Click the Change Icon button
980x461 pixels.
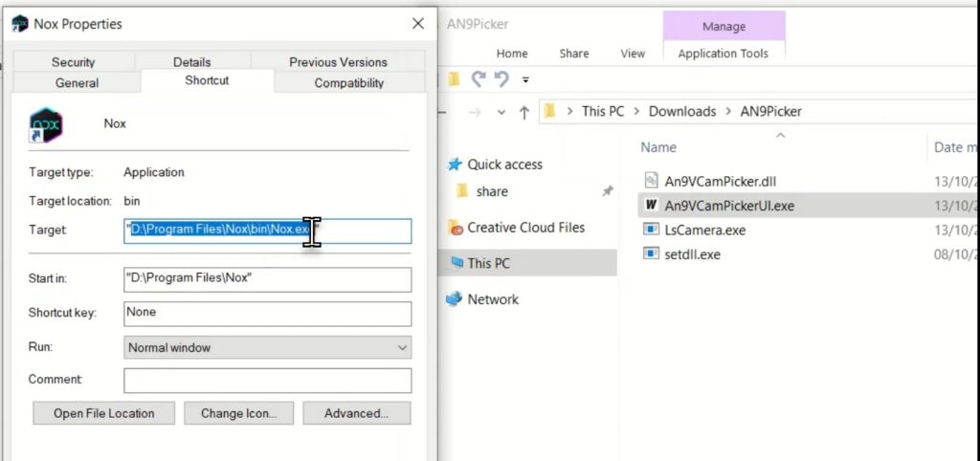[x=238, y=413]
